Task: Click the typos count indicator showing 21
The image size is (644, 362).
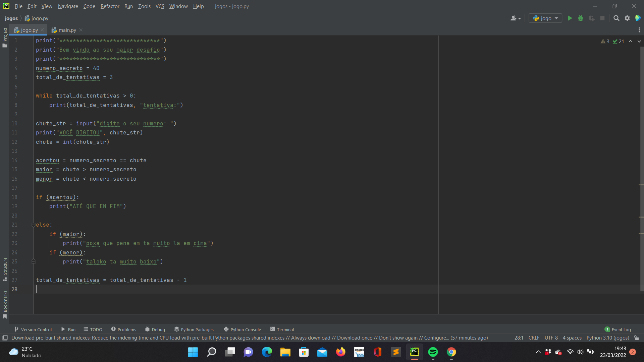Action: (x=619, y=41)
